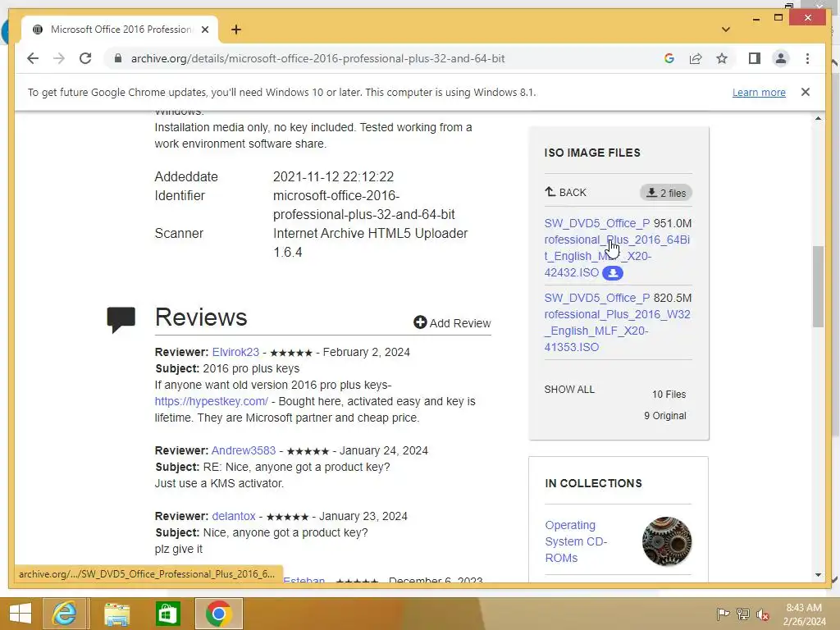The width and height of the screenshot is (840, 630).
Task: Click the muted volume tray icon
Action: click(762, 614)
